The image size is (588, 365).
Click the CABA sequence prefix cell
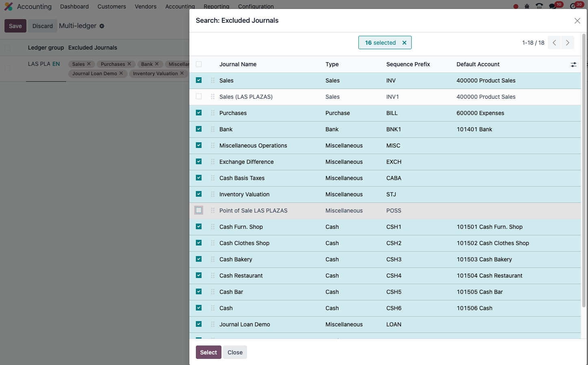(x=394, y=178)
